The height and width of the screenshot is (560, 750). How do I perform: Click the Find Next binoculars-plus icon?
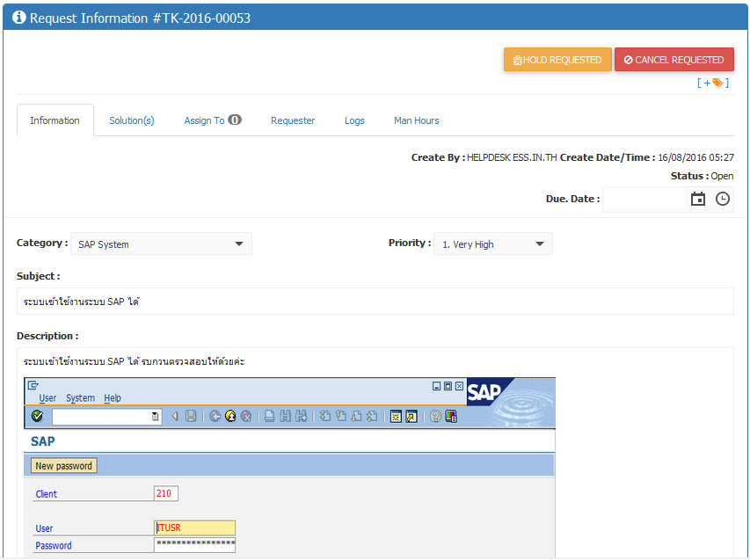pyautogui.click(x=302, y=416)
